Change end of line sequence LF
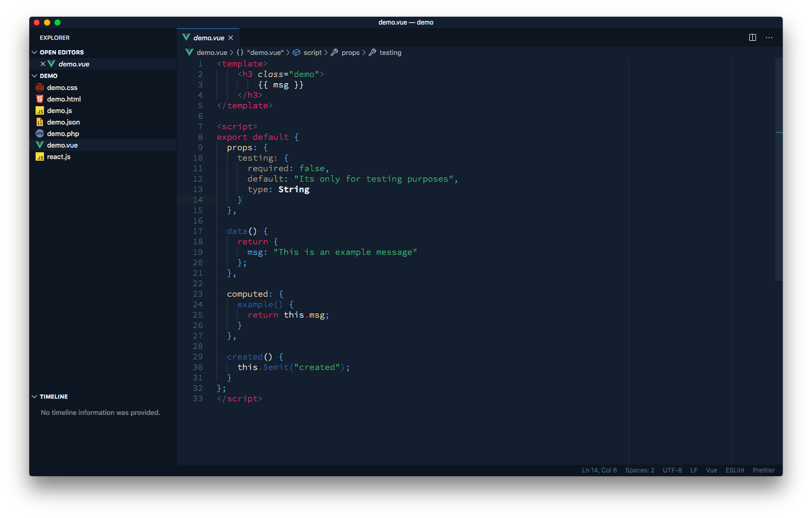Image resolution: width=812 pixels, height=518 pixels. pos(694,470)
